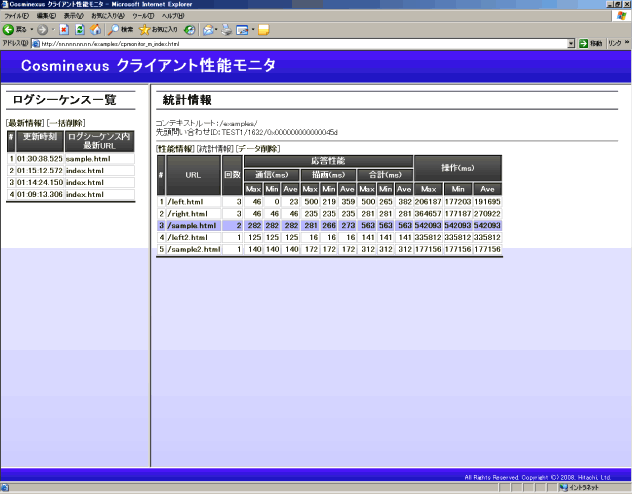Open the ファイル(F) menu
Viewport: 632px width, 494px height.
pos(17,16)
